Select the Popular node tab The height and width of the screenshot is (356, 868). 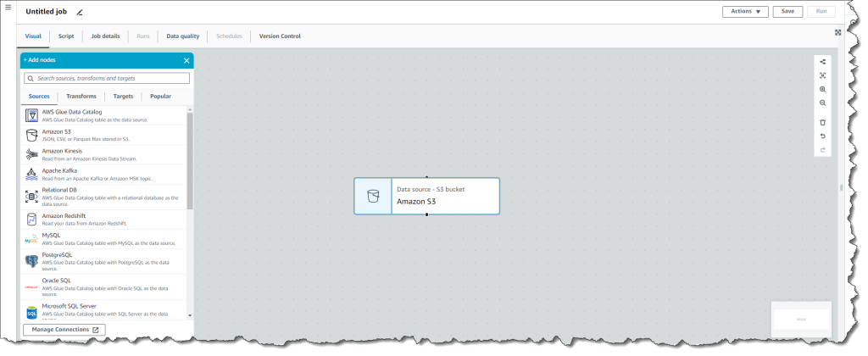(160, 97)
